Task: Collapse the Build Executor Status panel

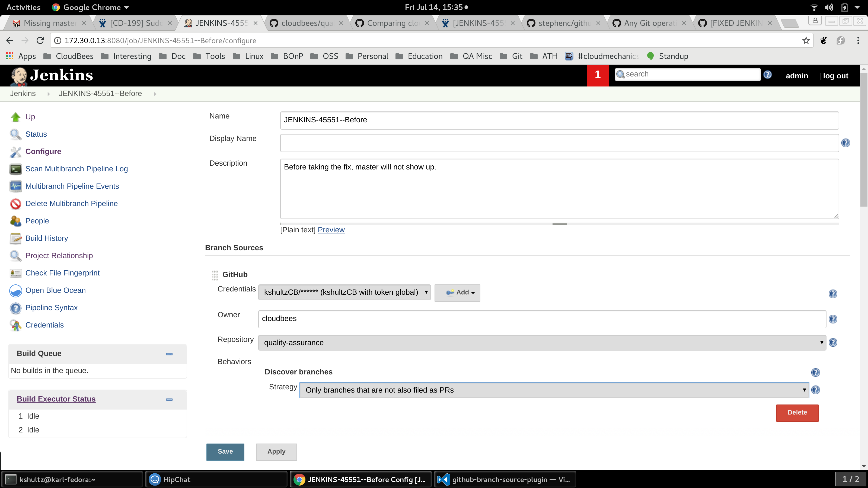Action: (169, 399)
